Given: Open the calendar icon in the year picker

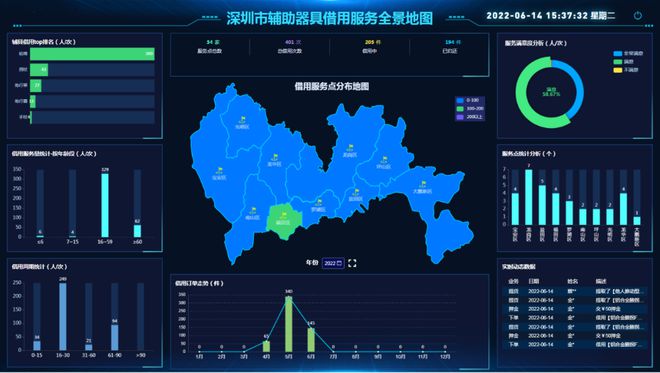Looking at the screenshot, I should (339, 263).
